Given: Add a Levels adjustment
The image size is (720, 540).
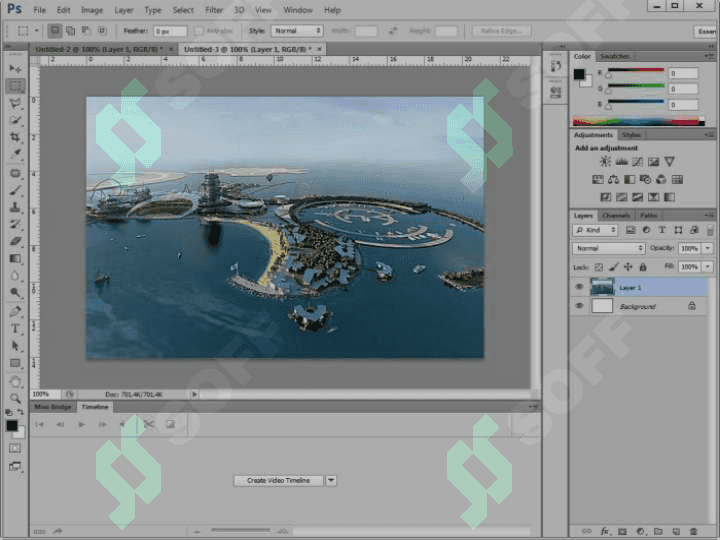Looking at the screenshot, I should [622, 162].
